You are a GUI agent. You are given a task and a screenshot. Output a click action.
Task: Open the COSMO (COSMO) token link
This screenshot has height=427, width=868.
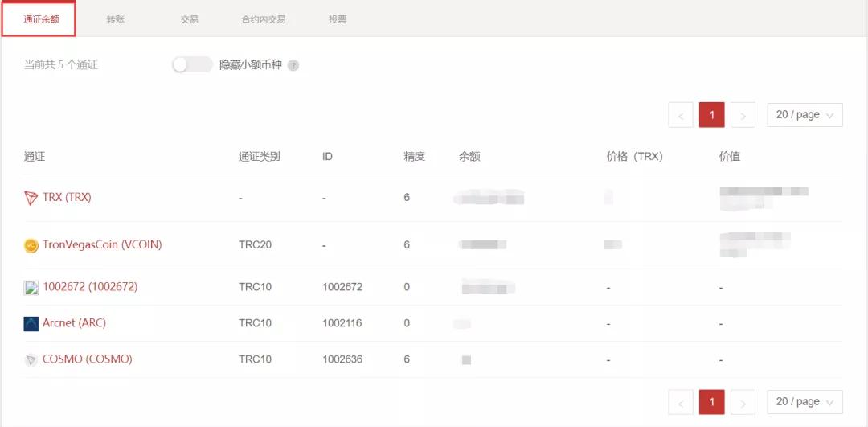point(88,359)
